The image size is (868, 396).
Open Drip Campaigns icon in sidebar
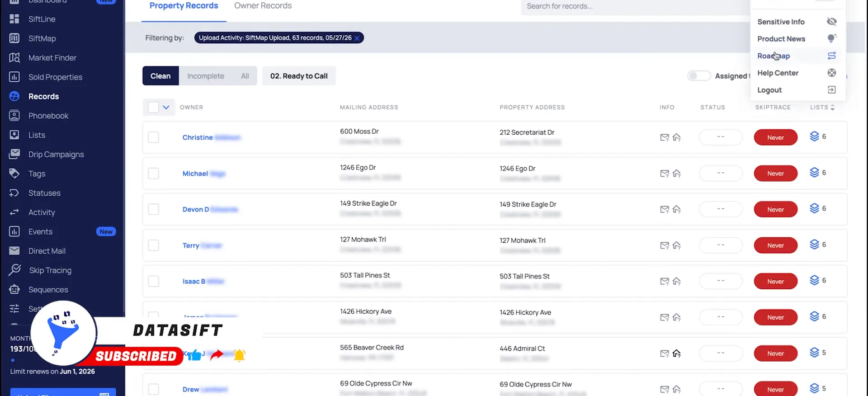(x=14, y=154)
